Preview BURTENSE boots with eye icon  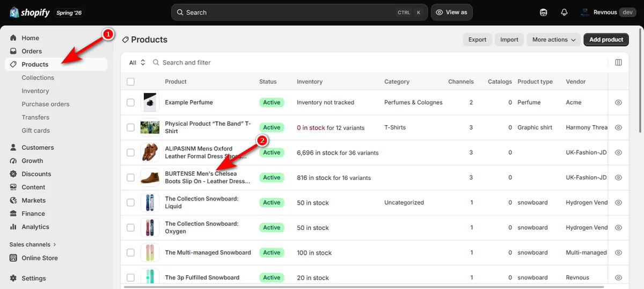618,177
